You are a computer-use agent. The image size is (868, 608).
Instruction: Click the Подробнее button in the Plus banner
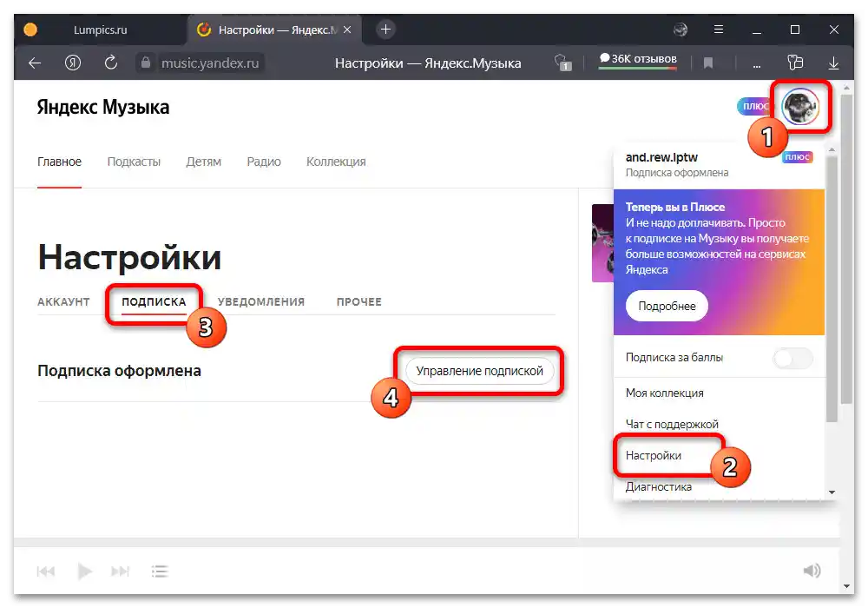pos(667,306)
